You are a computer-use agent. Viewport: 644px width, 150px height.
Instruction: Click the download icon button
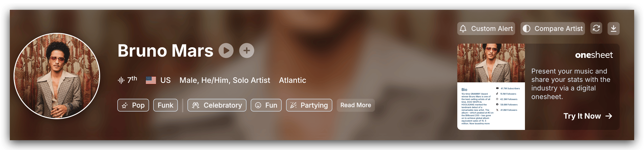[x=613, y=28]
